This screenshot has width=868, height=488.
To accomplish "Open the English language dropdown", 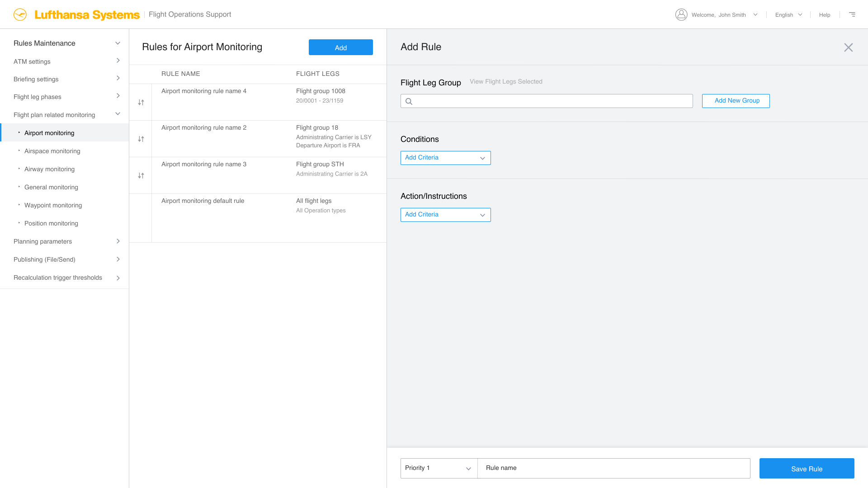I will [788, 15].
